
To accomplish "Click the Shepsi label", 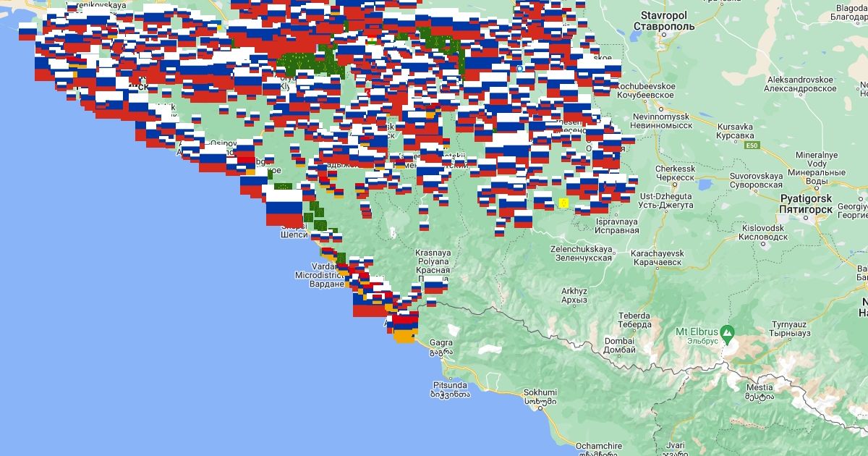I will (x=294, y=230).
